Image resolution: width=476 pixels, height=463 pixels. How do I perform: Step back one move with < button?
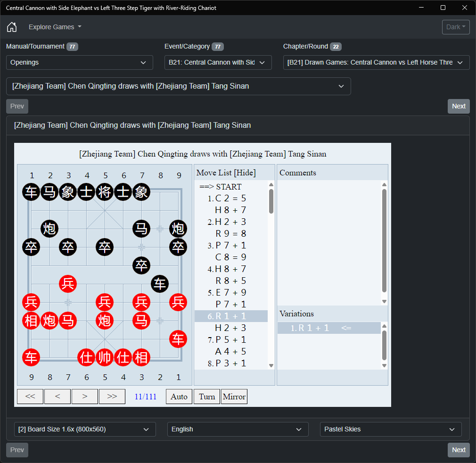click(x=57, y=397)
